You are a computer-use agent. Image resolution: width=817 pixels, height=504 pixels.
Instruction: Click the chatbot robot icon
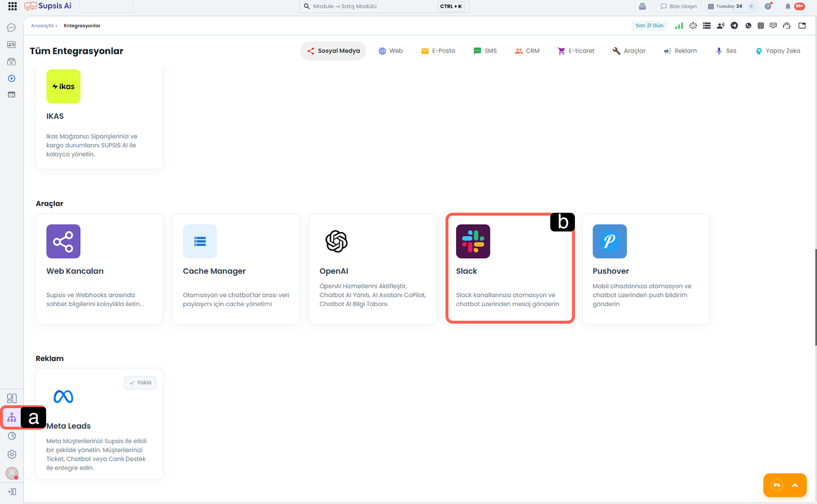click(693, 26)
